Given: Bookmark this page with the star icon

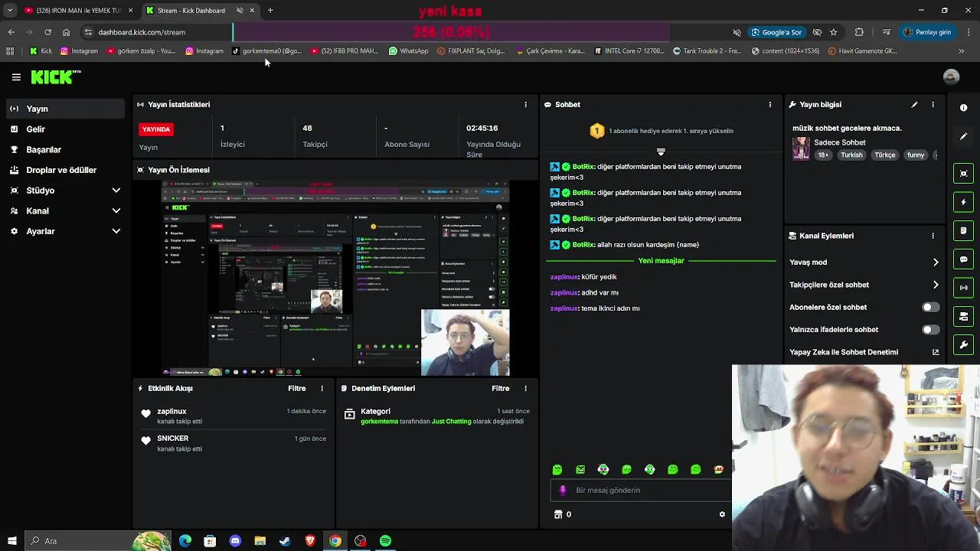Looking at the screenshot, I should tap(834, 32).
